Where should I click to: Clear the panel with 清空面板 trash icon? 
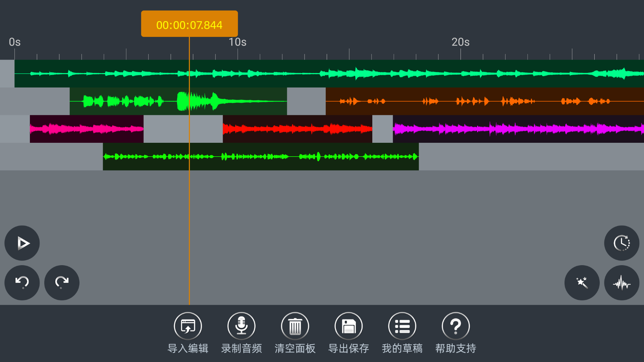[x=295, y=326]
